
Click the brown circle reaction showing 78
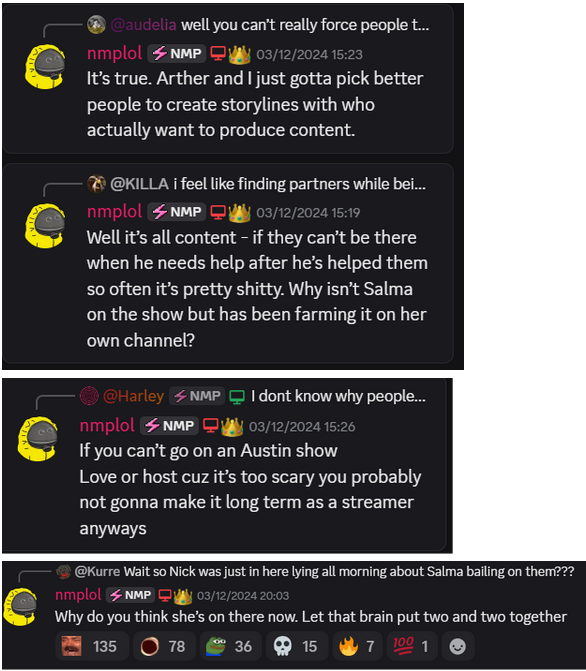164,646
